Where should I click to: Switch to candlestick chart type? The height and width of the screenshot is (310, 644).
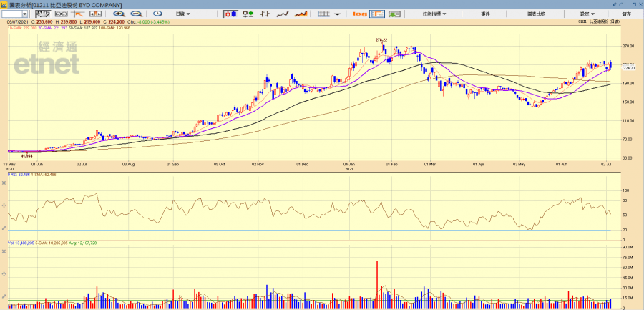pyautogui.click(x=231, y=14)
